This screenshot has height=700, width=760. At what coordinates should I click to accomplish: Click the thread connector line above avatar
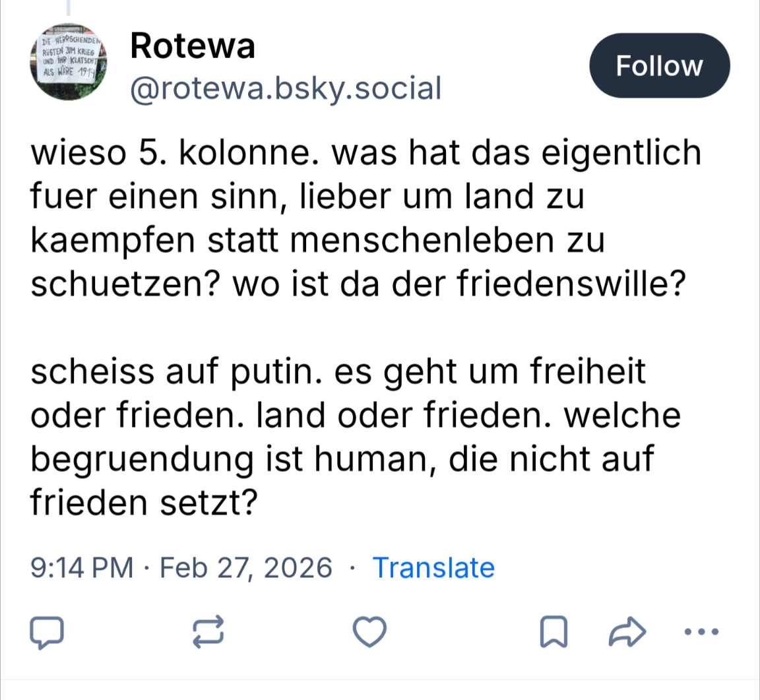tap(68, 7)
